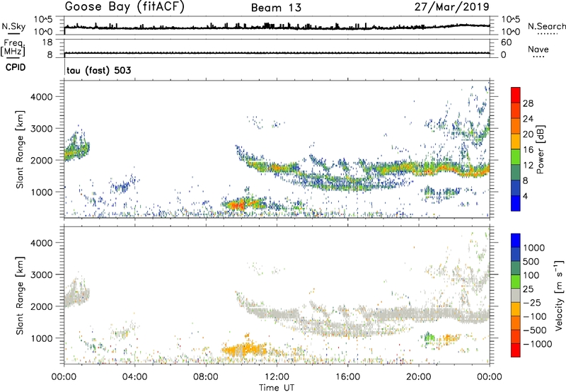
Task: Click the '3000' range tick of velocity panel
Action: [42, 275]
